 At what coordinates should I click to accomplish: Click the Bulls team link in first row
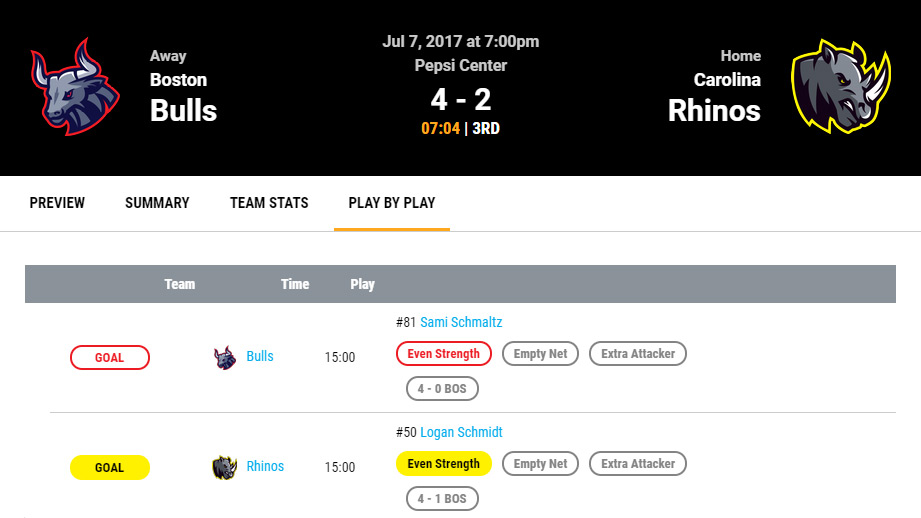260,357
